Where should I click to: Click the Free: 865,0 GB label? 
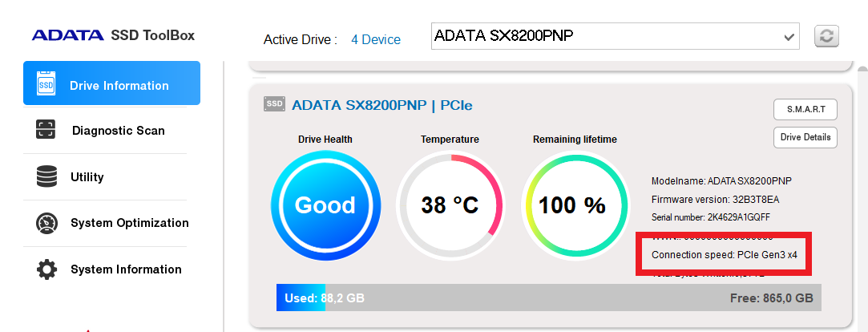[x=772, y=298]
